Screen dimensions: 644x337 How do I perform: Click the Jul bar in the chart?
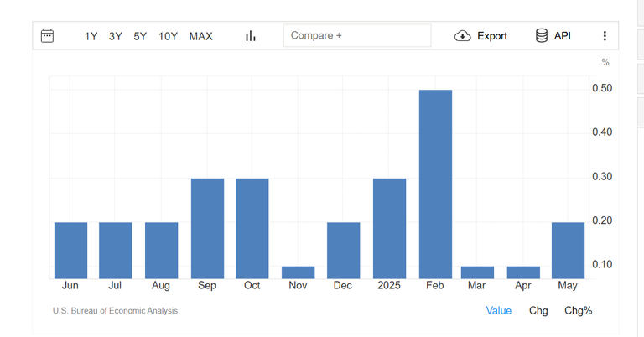point(116,251)
